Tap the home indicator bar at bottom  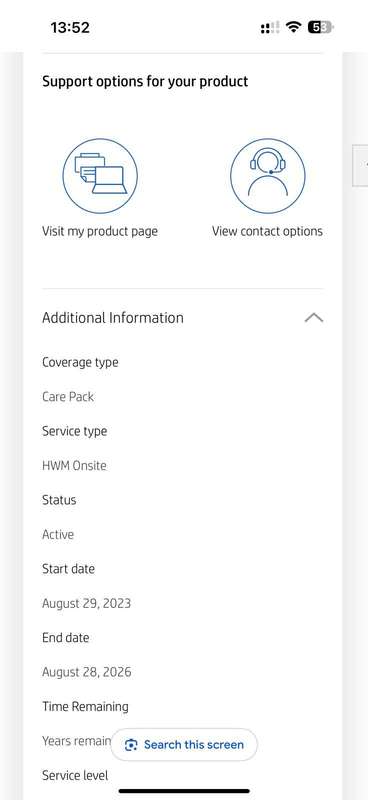click(x=184, y=791)
